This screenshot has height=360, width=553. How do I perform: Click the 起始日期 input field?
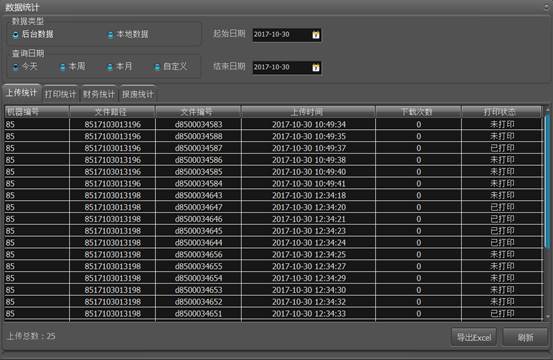click(x=286, y=35)
